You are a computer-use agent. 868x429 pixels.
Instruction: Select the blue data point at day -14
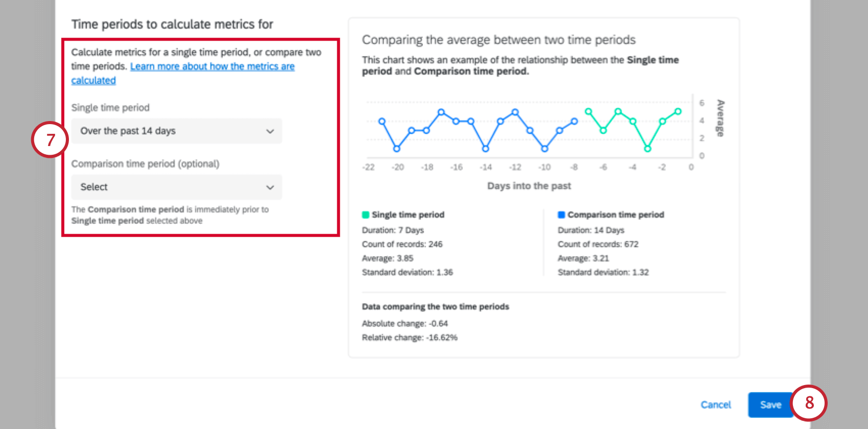(486, 149)
